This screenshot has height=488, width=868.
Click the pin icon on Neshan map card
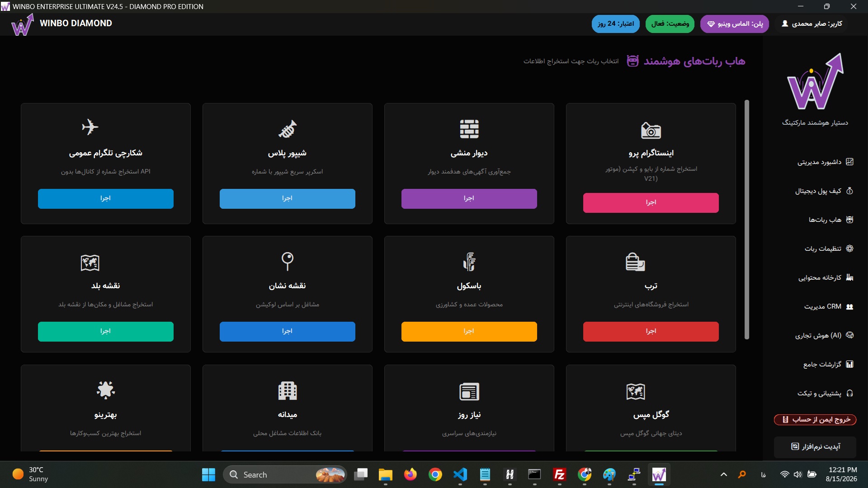tap(288, 261)
